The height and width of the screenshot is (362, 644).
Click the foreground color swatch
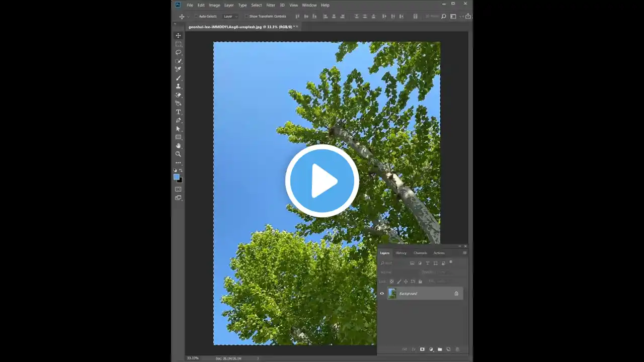click(177, 177)
